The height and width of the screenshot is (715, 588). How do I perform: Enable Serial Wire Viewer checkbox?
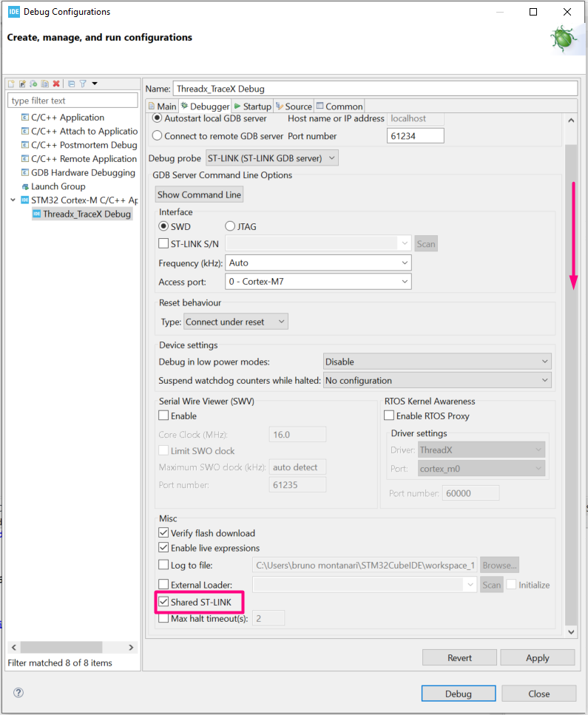[163, 416]
